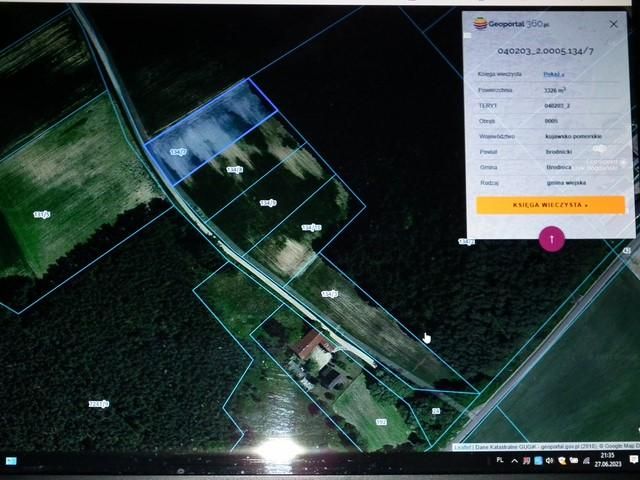Image resolution: width=640 pixels, height=480 pixels.
Task: Show hidden tray icons chevron
Action: 514,461
